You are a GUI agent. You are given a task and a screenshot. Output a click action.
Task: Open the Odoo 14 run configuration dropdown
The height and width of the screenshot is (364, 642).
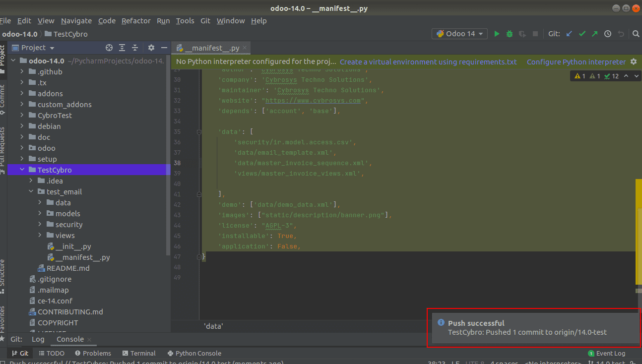(460, 34)
